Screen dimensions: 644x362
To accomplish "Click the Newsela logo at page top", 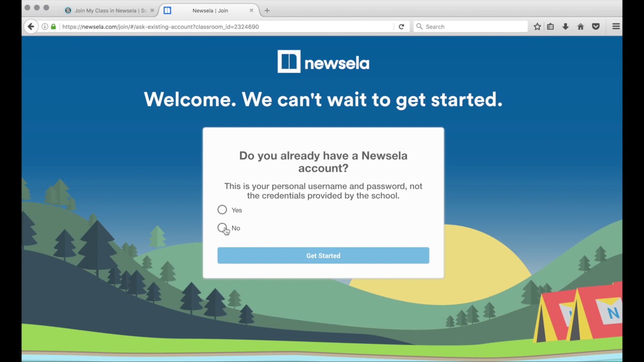I will (x=323, y=62).
